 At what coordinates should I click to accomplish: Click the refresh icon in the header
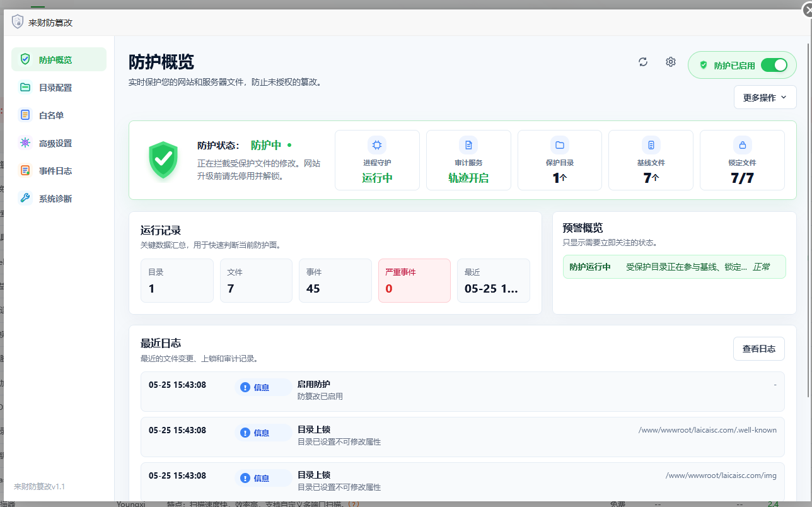tap(643, 62)
